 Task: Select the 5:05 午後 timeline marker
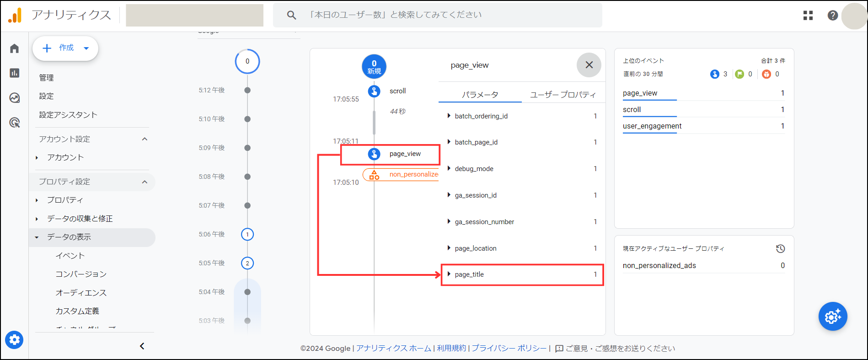point(247,263)
